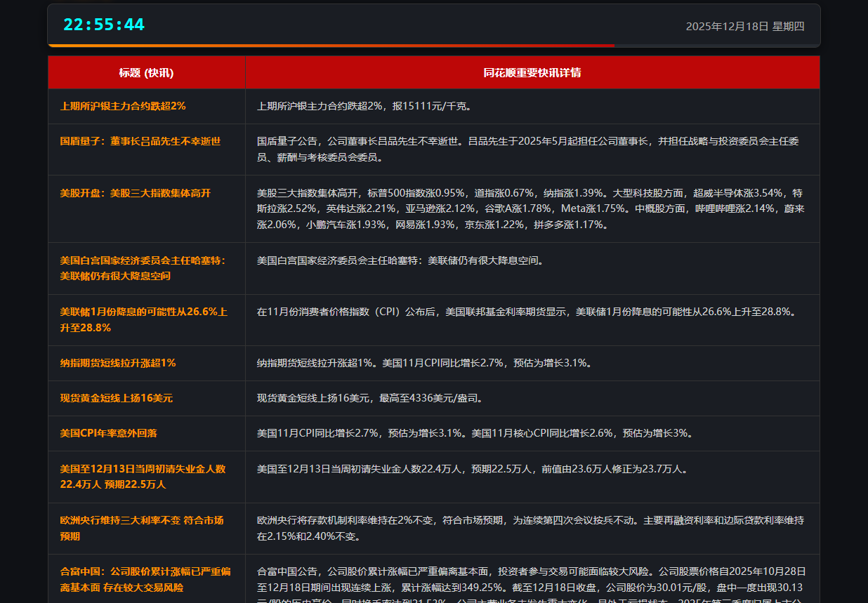Image resolution: width=868 pixels, height=603 pixels.
Task: Open the 国盾量子 董事长吕品 headline
Action: click(140, 141)
